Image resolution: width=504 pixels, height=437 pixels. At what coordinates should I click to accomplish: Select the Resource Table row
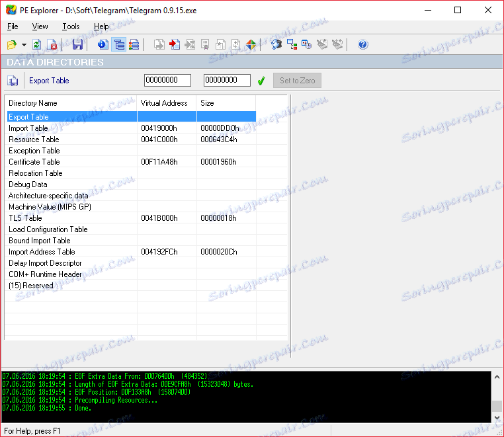pos(132,139)
